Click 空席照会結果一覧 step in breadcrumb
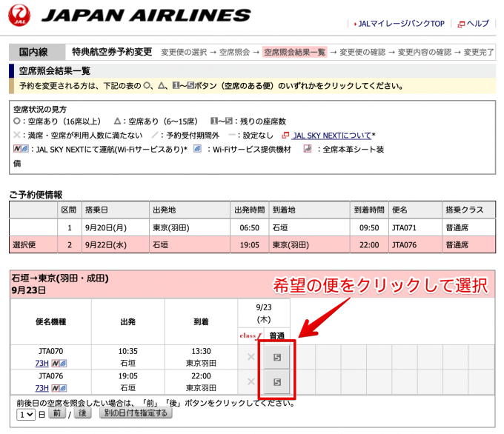 295,52
